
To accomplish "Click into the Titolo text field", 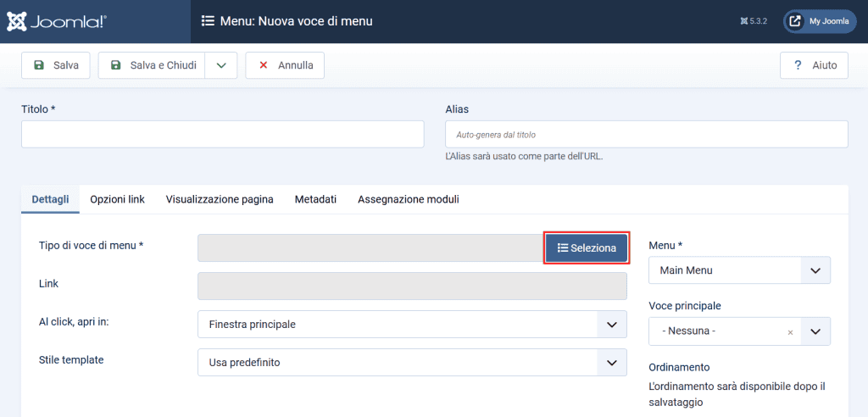I will pos(222,134).
